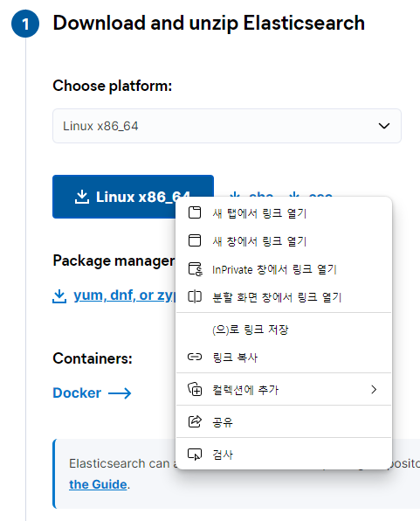Click the new window icon in context menu
This screenshot has height=521, width=420.
click(195, 240)
